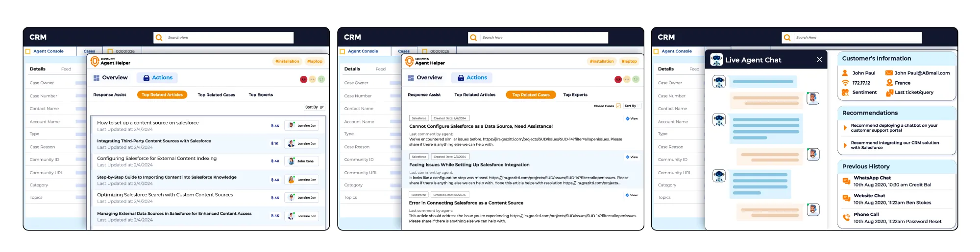Click the red angry sentiment face in Top Related Articles panel
The image size is (980, 252).
click(x=303, y=79)
